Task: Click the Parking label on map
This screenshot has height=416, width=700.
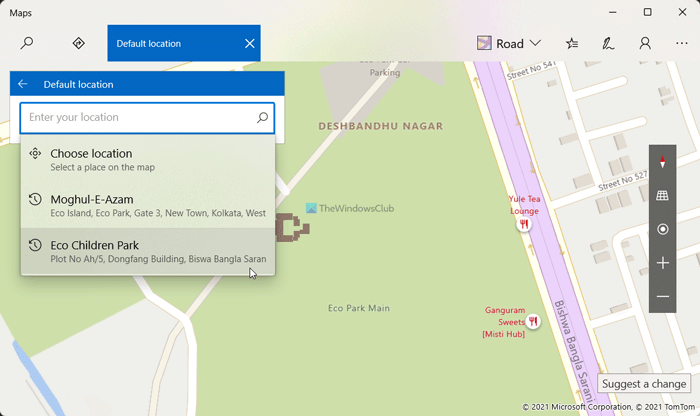Action: click(x=385, y=72)
